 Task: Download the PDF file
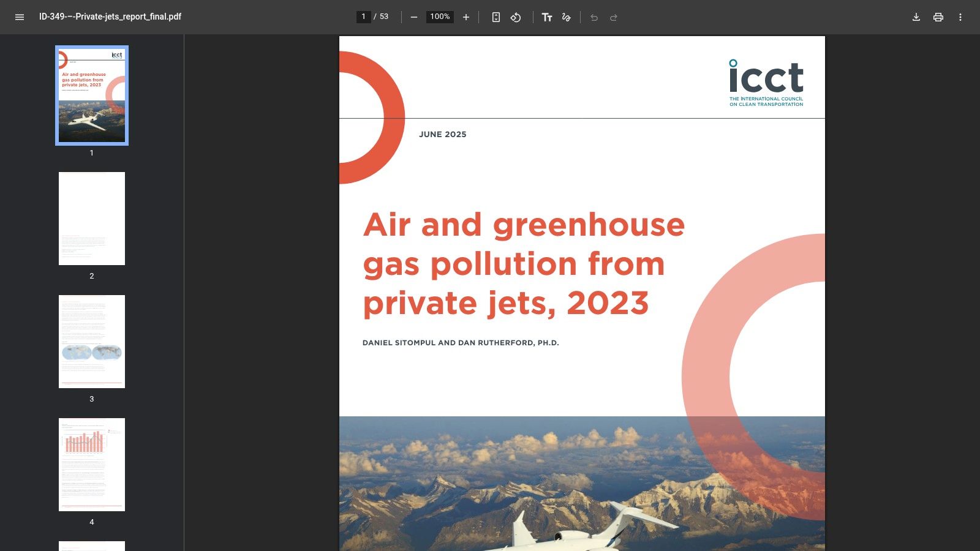tap(916, 17)
